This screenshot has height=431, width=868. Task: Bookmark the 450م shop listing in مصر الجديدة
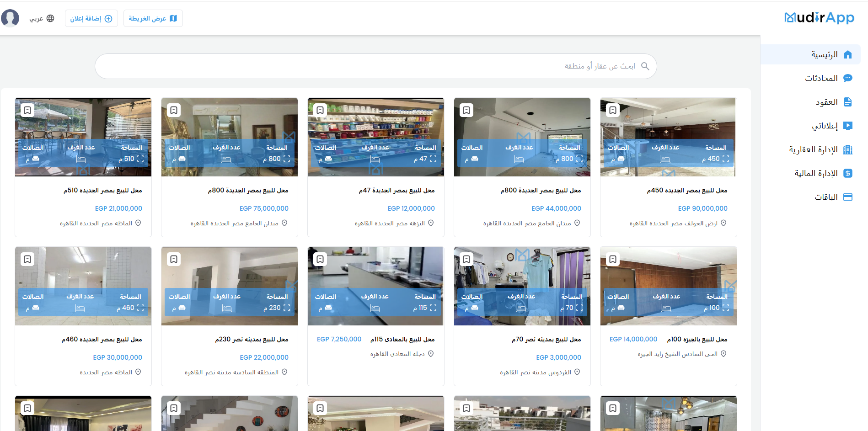pos(612,110)
